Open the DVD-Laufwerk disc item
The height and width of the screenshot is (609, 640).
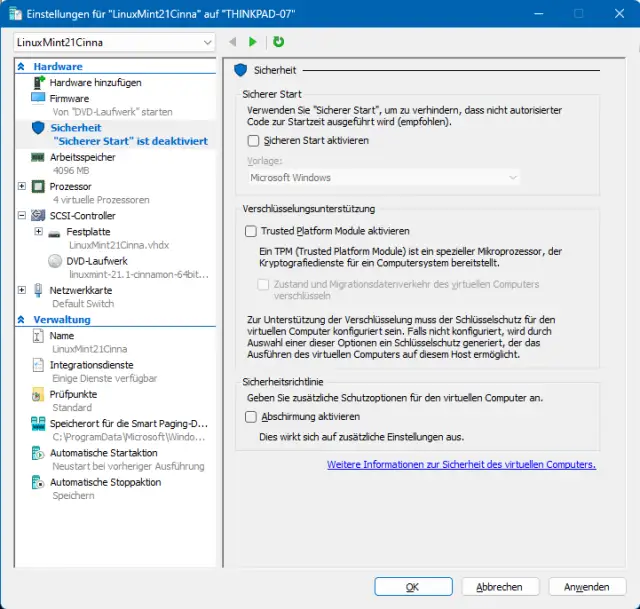(x=91, y=260)
